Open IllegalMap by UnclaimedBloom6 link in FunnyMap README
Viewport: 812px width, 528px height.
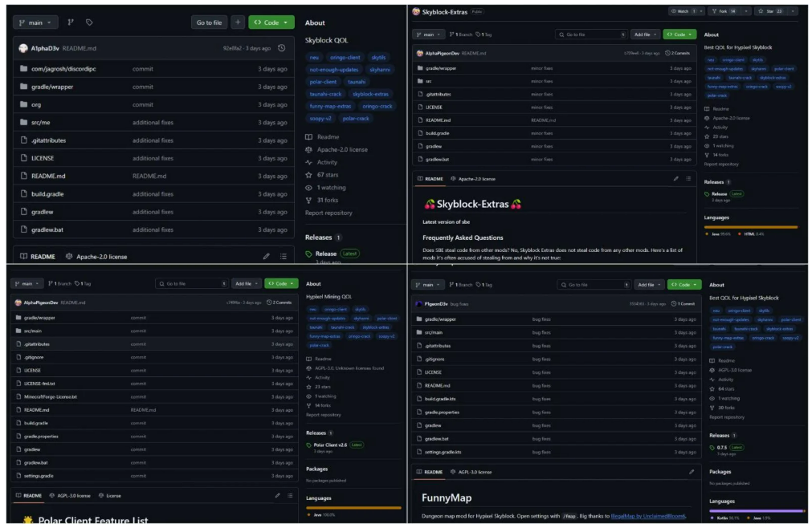pos(648,516)
